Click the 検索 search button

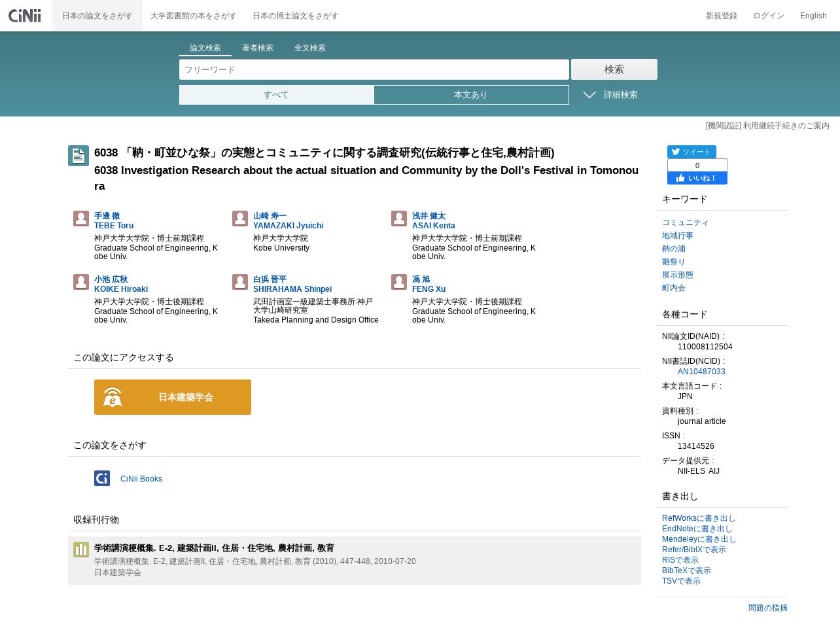click(614, 69)
